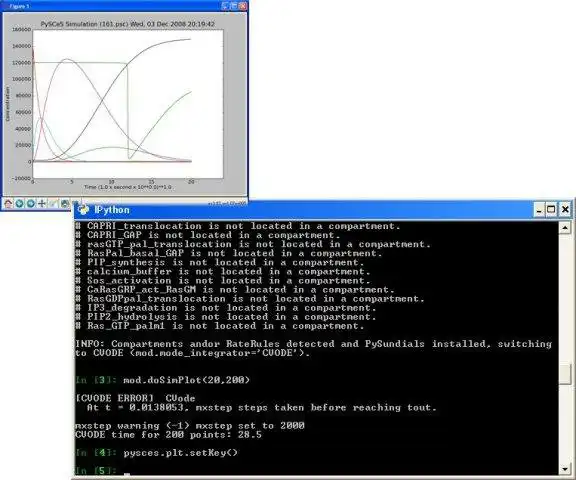
Task: Click the 'In [5]:' input prompt
Action: (96, 470)
